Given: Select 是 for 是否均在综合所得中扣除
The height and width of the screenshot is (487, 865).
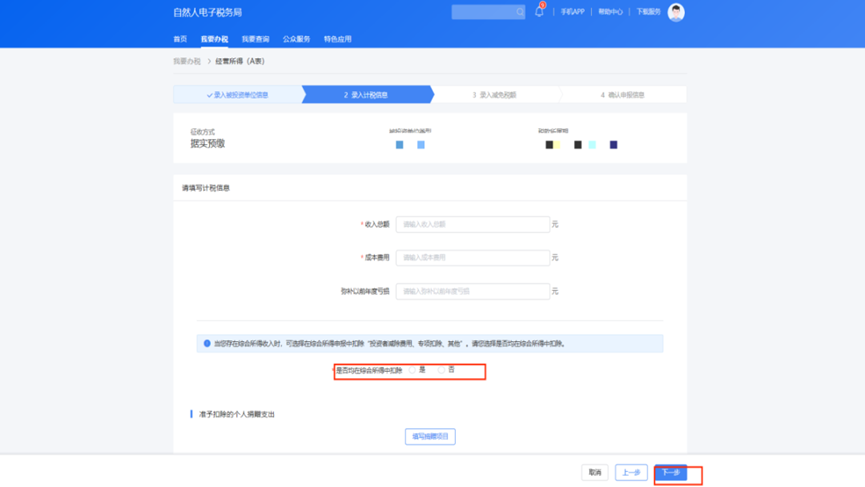Looking at the screenshot, I should coord(412,370).
